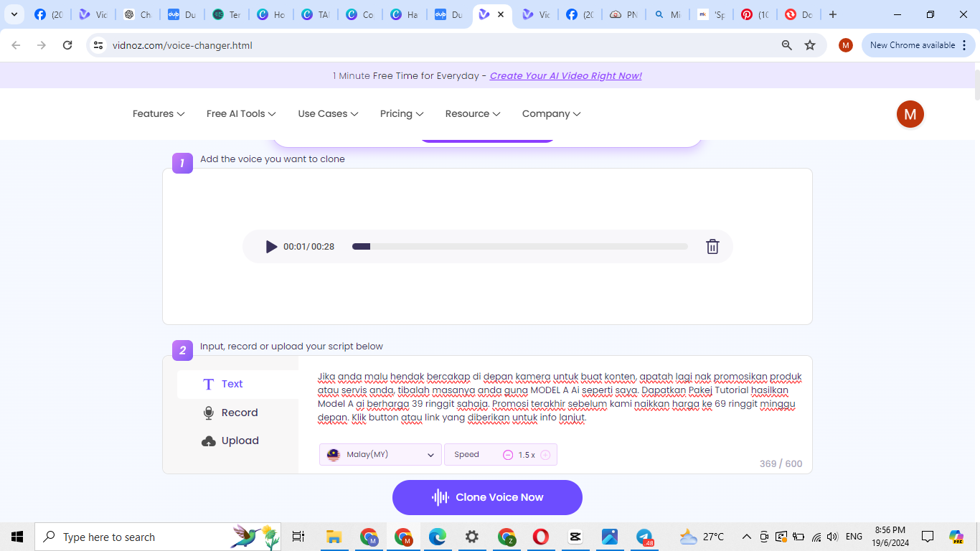Close the active Vidnoz tab
980x551 pixels.
pos(501,14)
